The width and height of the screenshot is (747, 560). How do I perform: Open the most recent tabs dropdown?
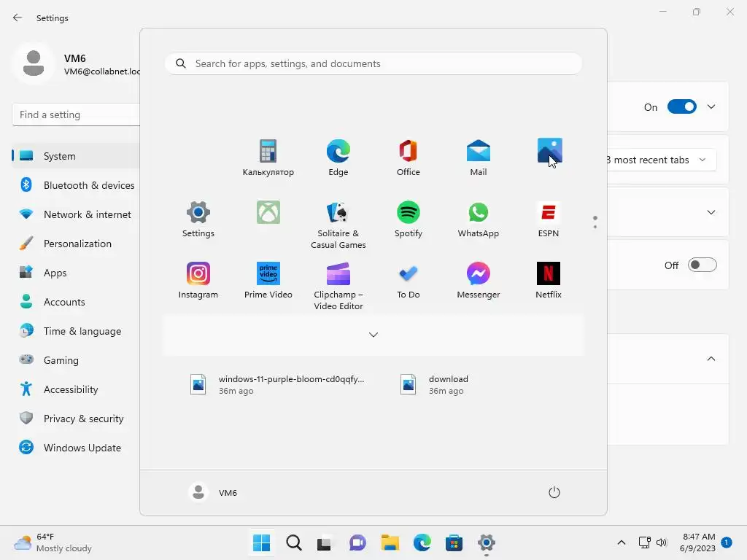pyautogui.click(x=661, y=160)
